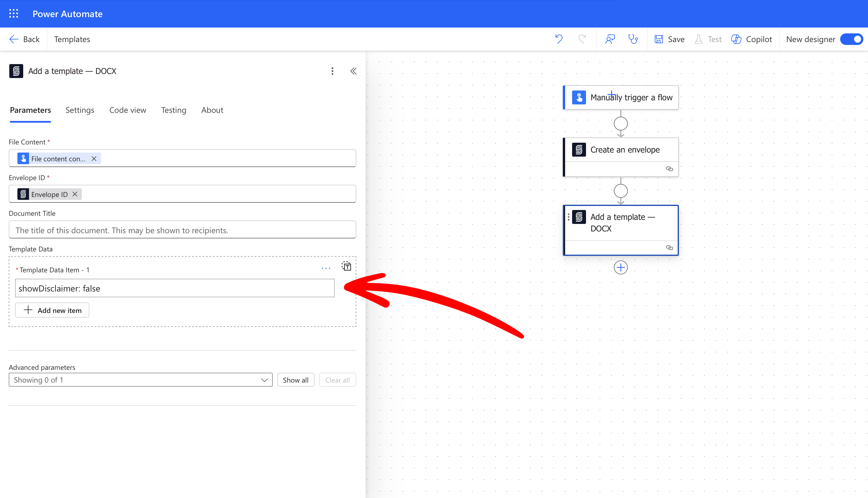Open Template Data Item ellipsis options
Screen dimensions: 868x498
tap(326, 269)
